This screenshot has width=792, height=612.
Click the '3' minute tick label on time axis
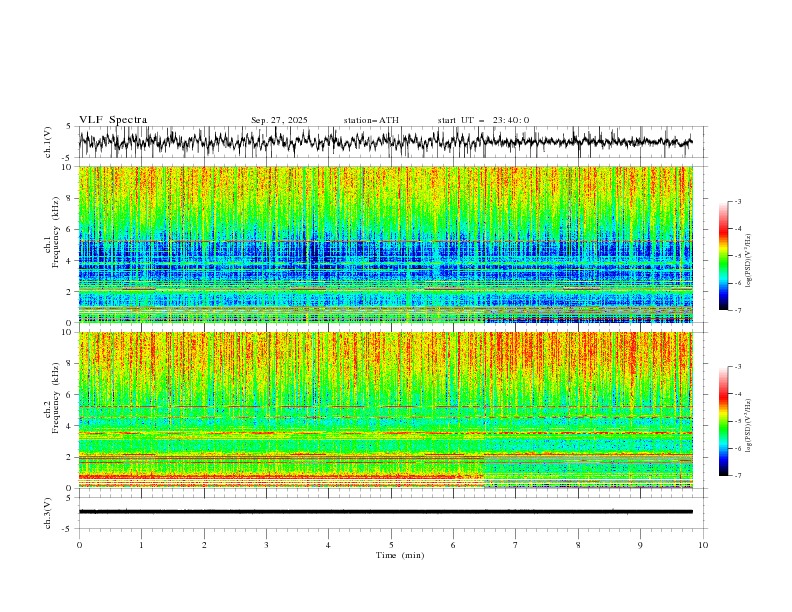click(x=266, y=545)
